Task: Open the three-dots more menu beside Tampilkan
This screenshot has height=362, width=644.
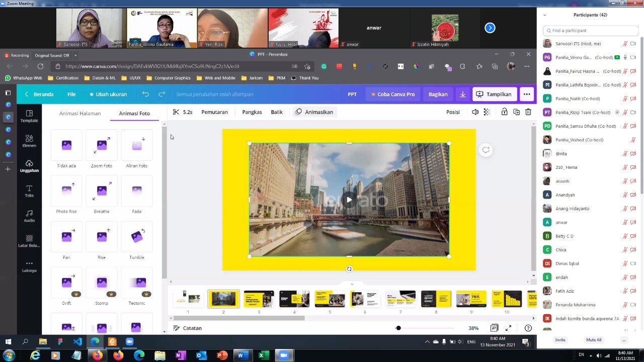Action: click(527, 94)
